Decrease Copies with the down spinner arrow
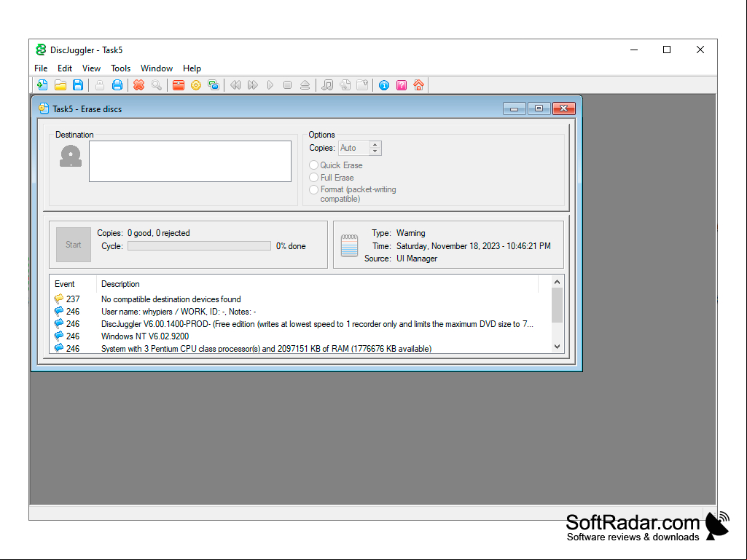 [x=375, y=151]
